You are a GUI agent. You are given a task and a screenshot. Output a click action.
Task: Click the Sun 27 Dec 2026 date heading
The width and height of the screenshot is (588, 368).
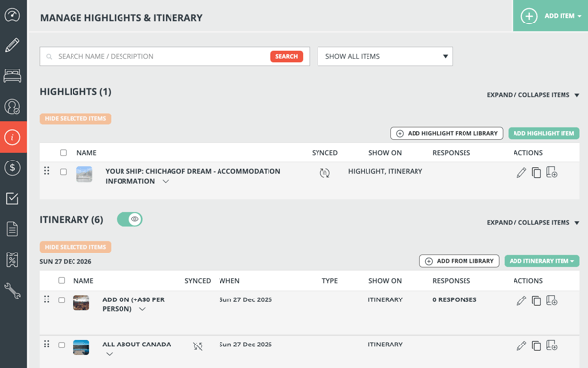click(x=66, y=261)
